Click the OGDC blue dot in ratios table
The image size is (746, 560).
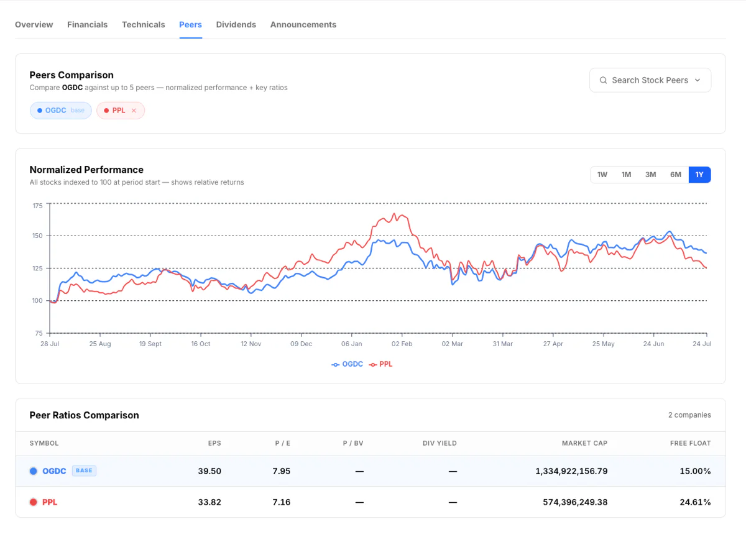coord(34,471)
